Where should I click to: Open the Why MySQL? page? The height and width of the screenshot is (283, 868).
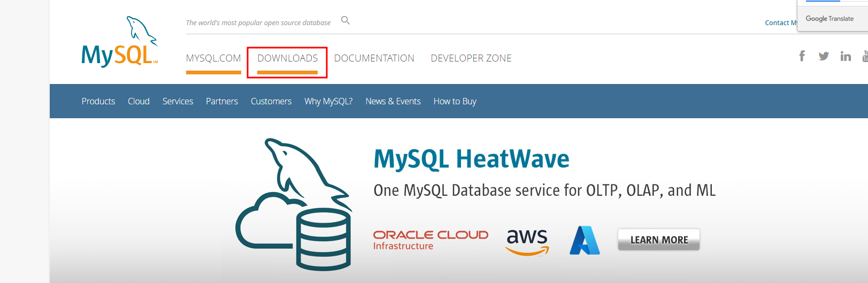coord(328,101)
